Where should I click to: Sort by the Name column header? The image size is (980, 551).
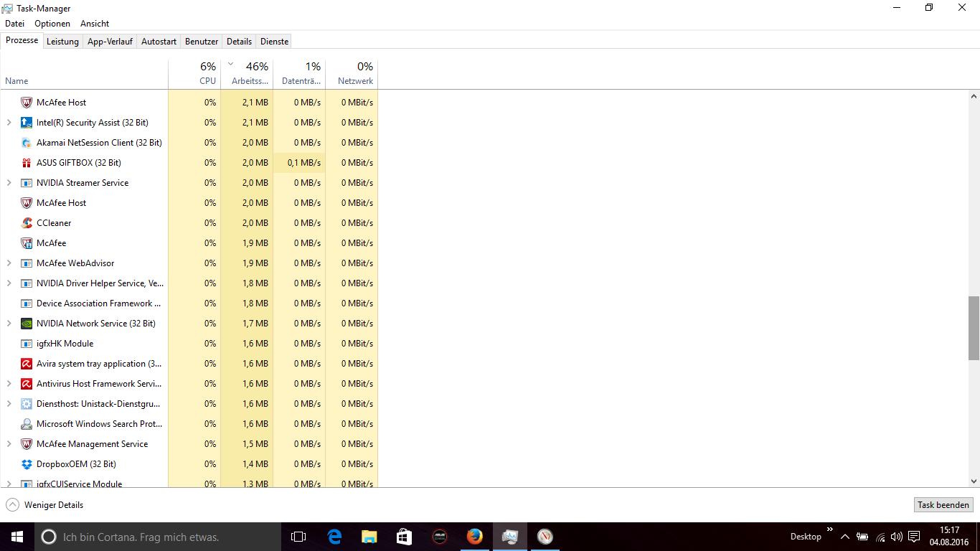(x=84, y=73)
